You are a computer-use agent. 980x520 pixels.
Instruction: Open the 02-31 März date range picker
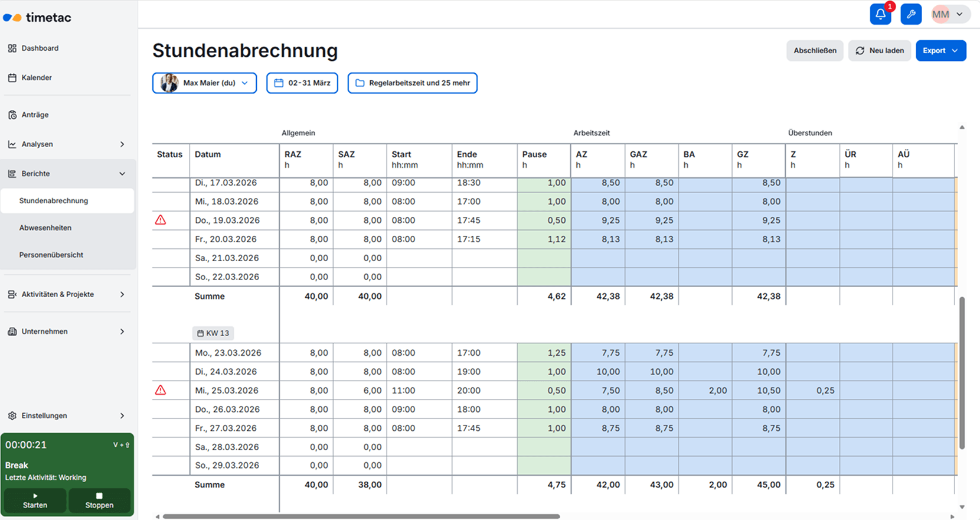click(x=302, y=83)
